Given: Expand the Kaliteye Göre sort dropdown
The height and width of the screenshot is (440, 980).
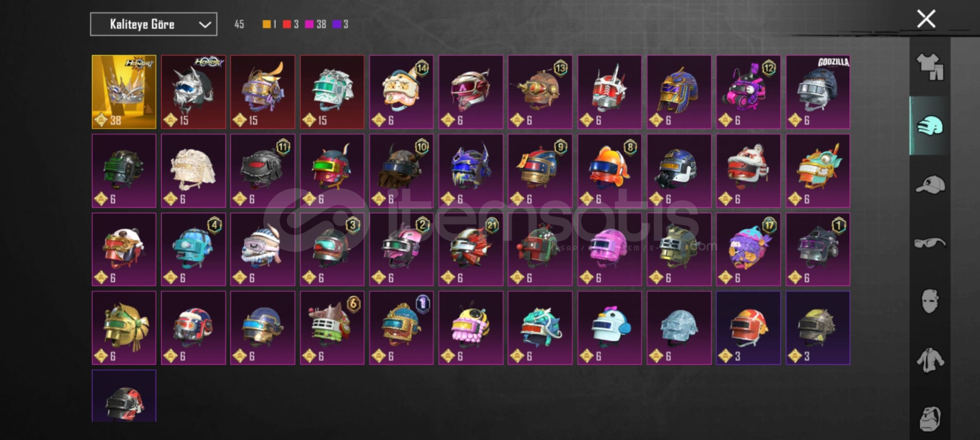Looking at the screenshot, I should [154, 24].
